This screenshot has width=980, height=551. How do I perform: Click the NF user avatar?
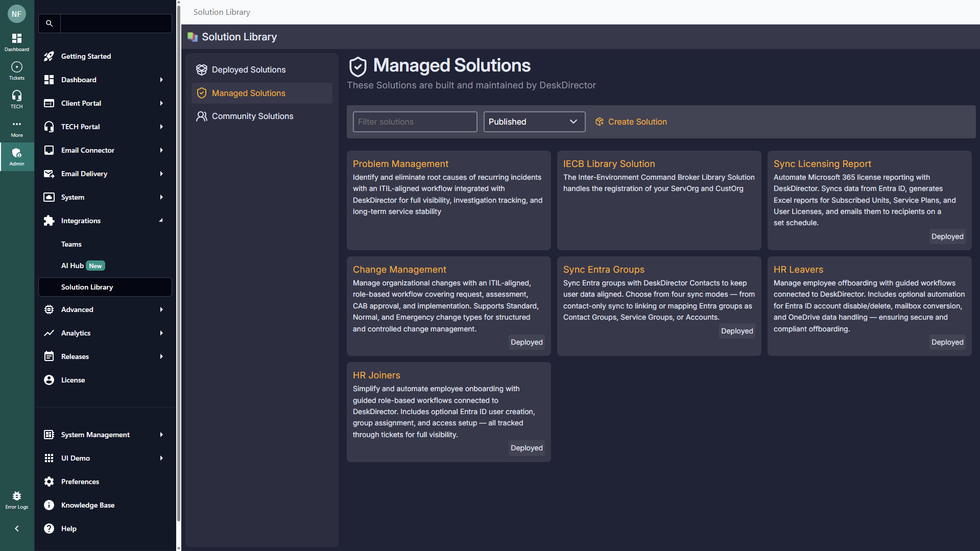pos(17,14)
